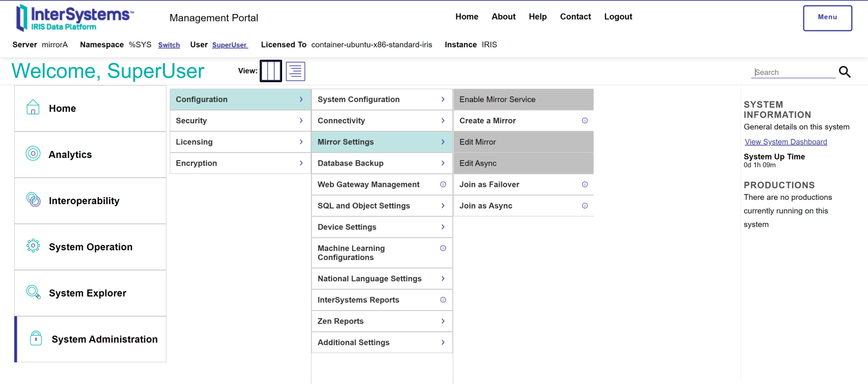Click the System Operation gear icon
Image resolution: width=868 pixels, height=392 pixels.
pos(33,246)
